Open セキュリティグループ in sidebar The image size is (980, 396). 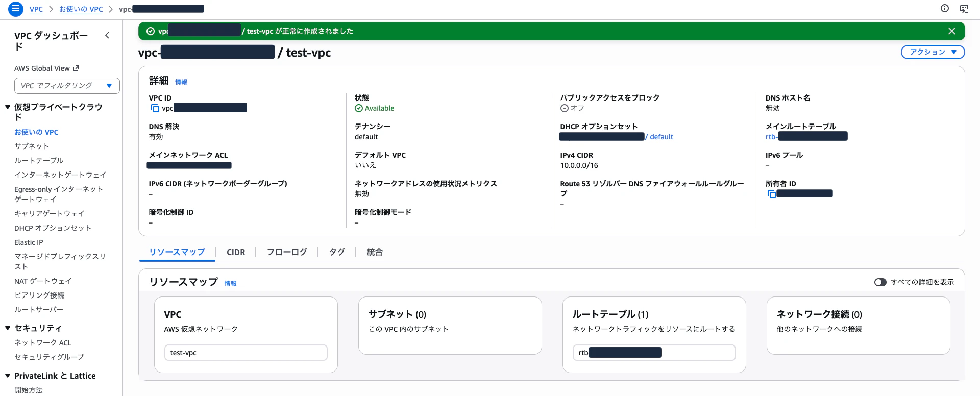[49, 357]
